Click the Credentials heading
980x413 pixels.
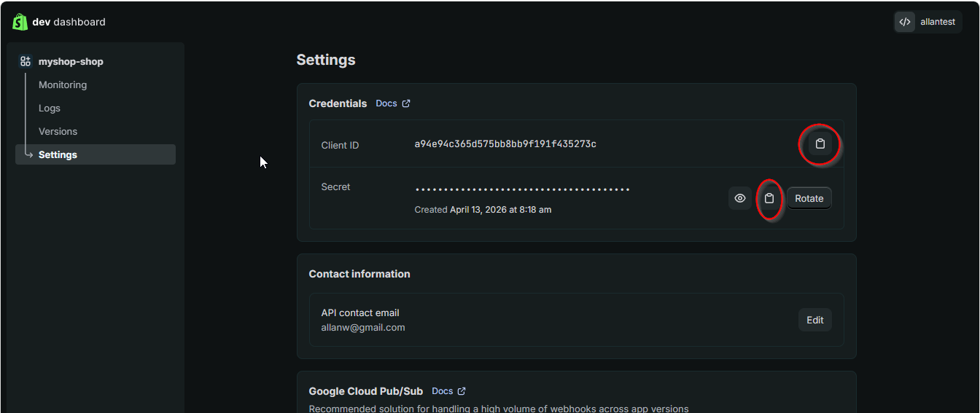(338, 103)
